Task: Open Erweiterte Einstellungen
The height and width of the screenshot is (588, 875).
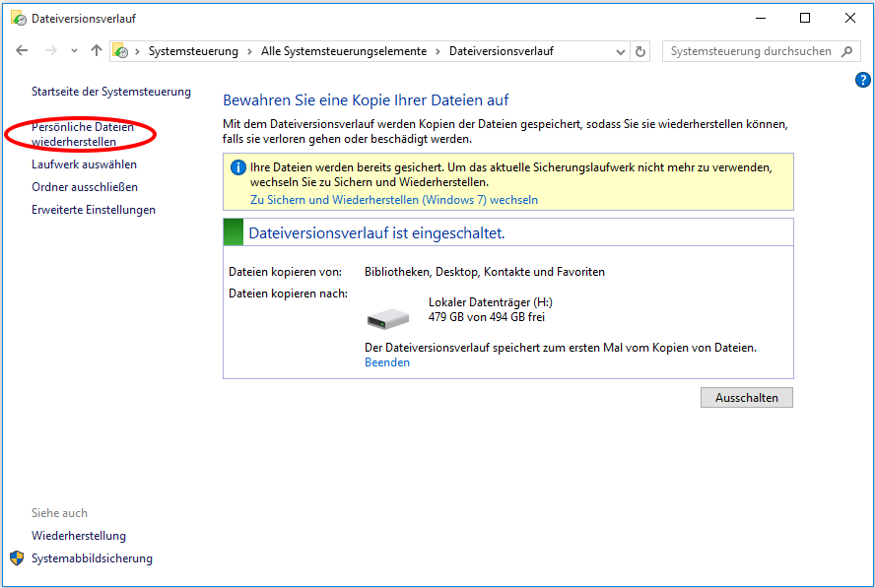Action: 94,211
